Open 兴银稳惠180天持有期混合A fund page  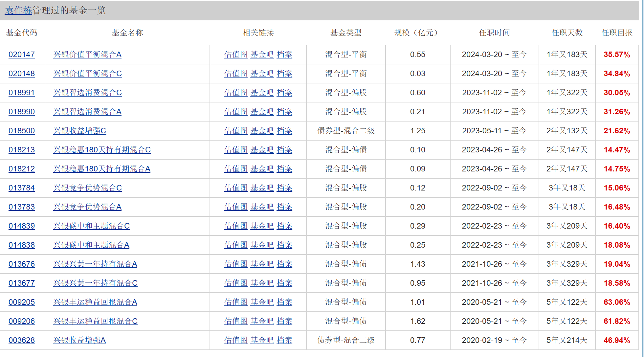pos(102,169)
